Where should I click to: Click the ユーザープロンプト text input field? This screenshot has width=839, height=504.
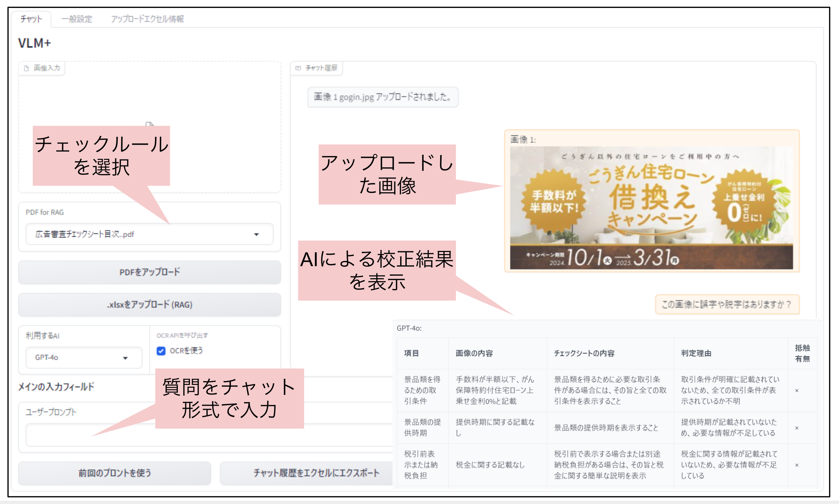(69, 435)
